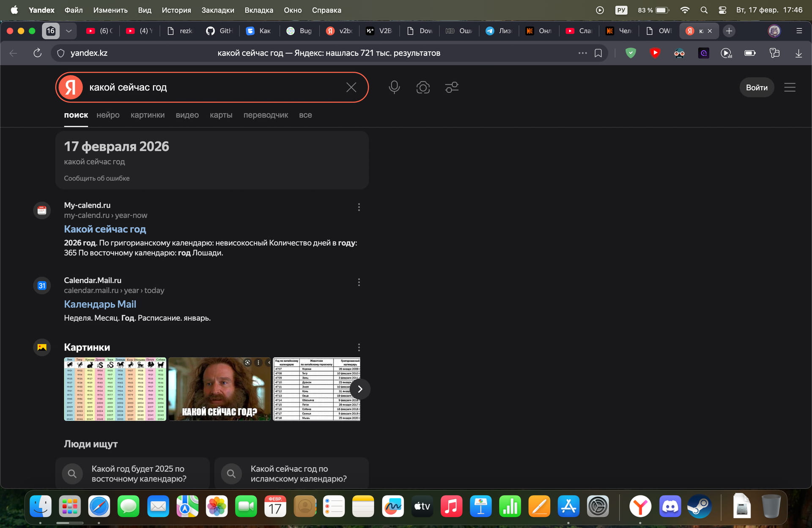This screenshot has width=812, height=528.
Task: Switch to the картинки tab
Action: [x=147, y=115]
